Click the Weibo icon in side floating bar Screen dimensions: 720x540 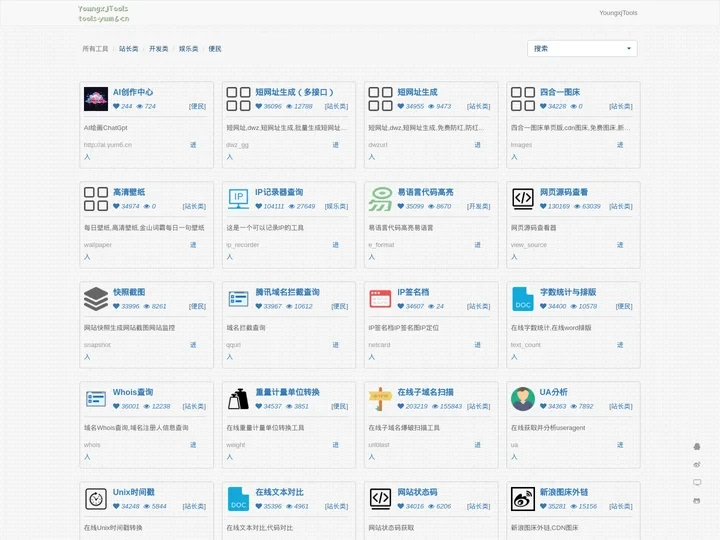click(697, 464)
